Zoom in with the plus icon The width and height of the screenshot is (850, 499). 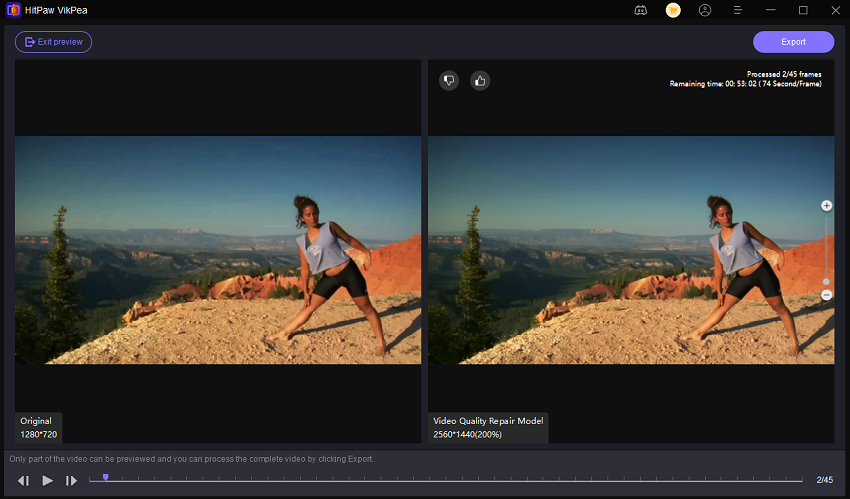coord(826,205)
